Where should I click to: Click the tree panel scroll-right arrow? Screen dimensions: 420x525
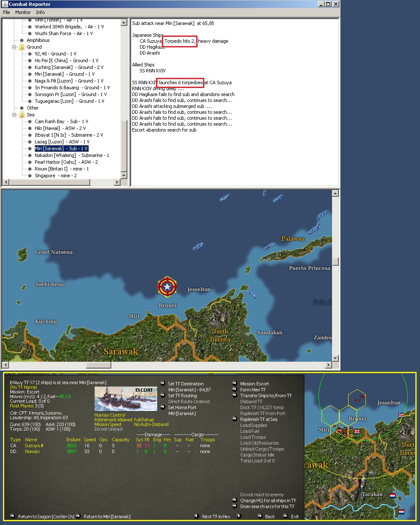117,182
